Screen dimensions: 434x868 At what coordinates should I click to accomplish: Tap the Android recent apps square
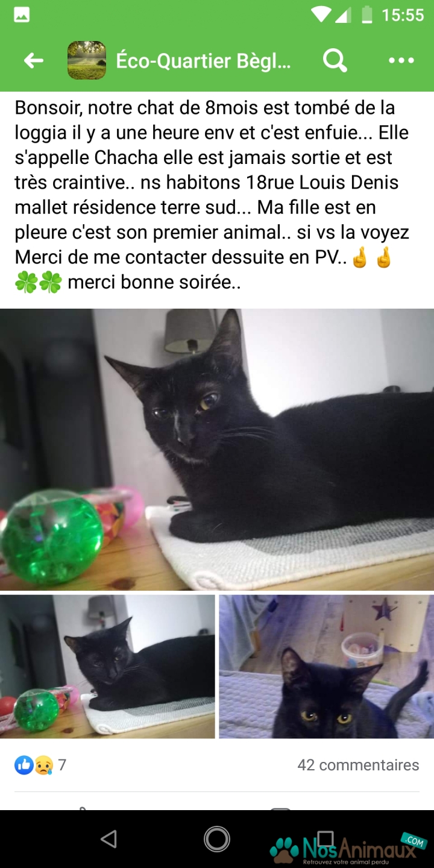(325, 839)
